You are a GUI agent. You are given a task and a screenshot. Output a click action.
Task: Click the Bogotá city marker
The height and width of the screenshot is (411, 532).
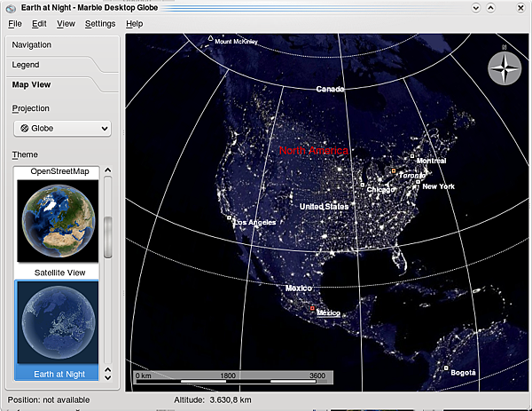446,368
